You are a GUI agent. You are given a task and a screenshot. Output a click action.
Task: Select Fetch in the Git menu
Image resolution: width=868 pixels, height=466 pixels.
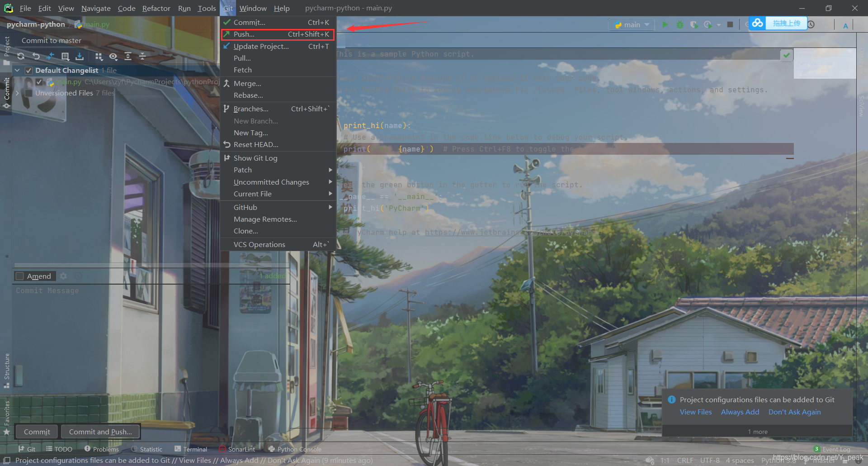278,70
